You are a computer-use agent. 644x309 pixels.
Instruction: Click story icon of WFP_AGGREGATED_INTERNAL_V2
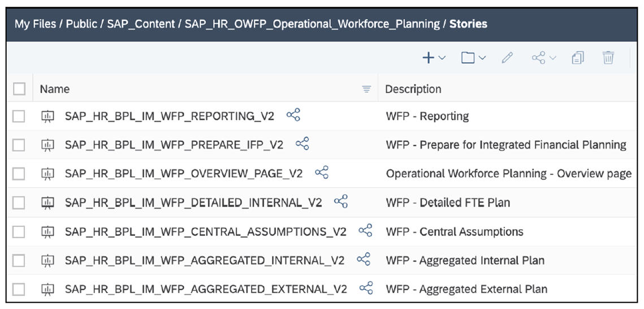48,260
